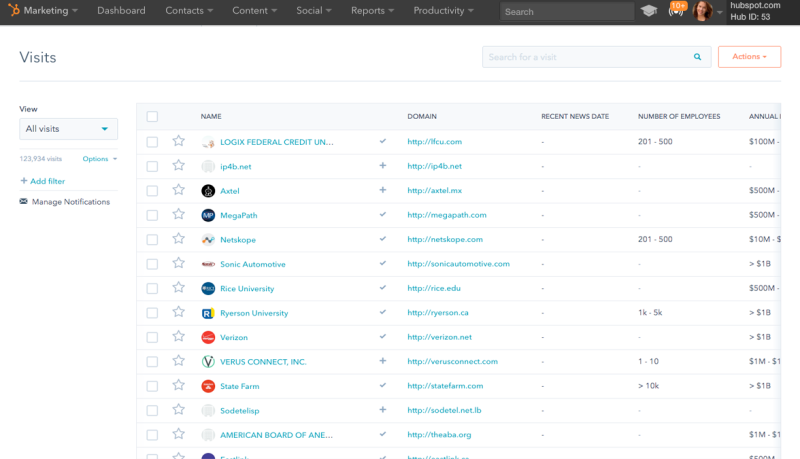Open the http://verizon.net domain link
Screen dimensions: 800x459
pyautogui.click(x=439, y=337)
